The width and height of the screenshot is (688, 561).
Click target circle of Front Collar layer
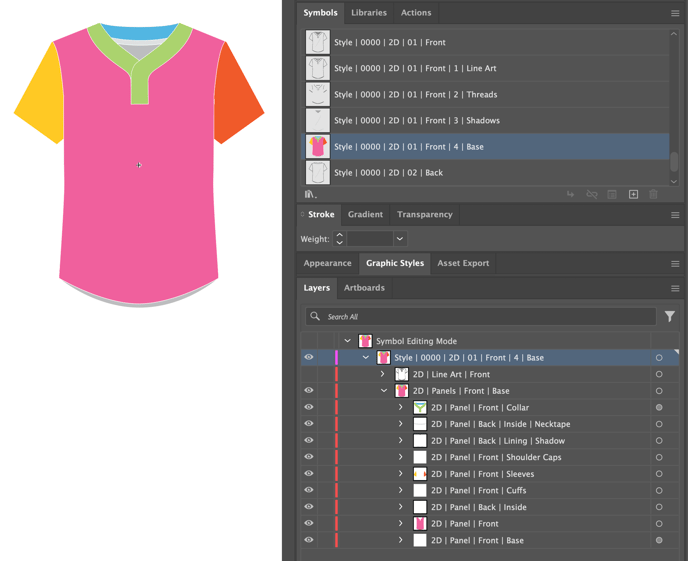click(x=659, y=408)
